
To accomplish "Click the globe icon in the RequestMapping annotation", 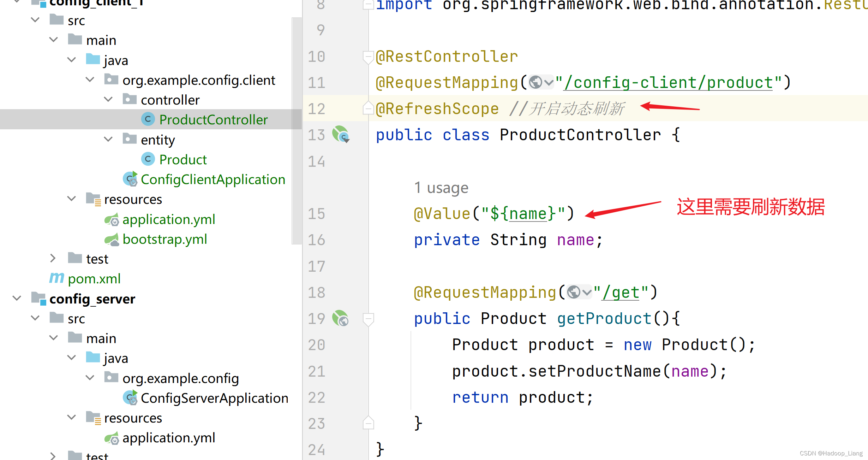I will point(535,82).
